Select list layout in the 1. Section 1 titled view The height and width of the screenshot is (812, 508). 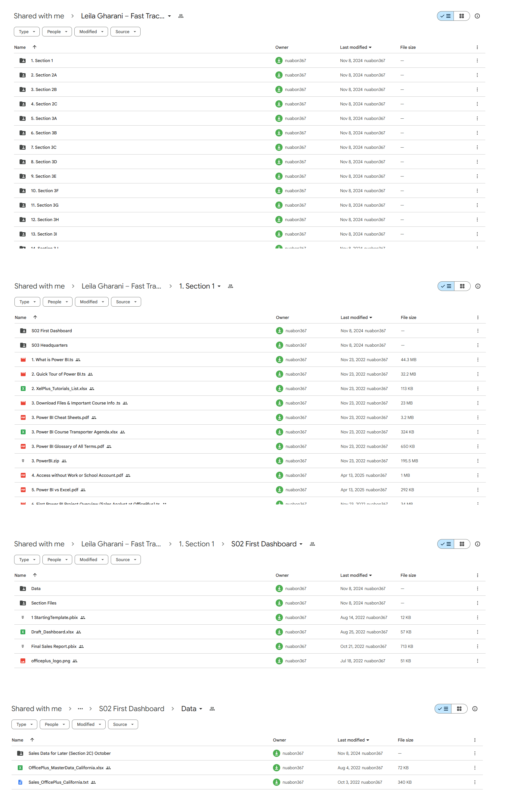pyautogui.click(x=446, y=286)
